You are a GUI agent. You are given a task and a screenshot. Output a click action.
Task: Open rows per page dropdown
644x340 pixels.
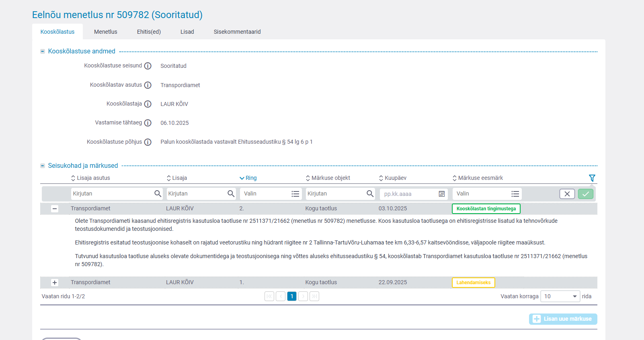[x=560, y=296]
